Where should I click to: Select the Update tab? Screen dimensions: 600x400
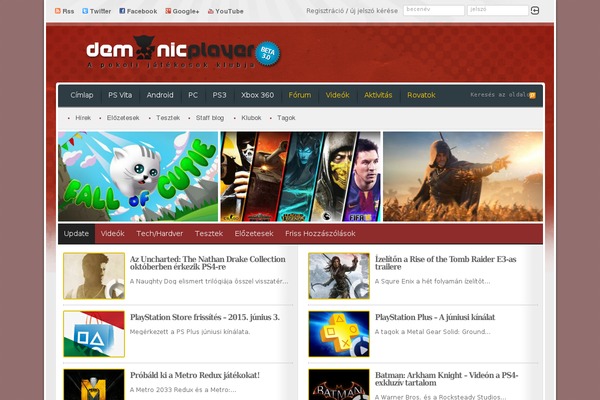click(x=77, y=233)
